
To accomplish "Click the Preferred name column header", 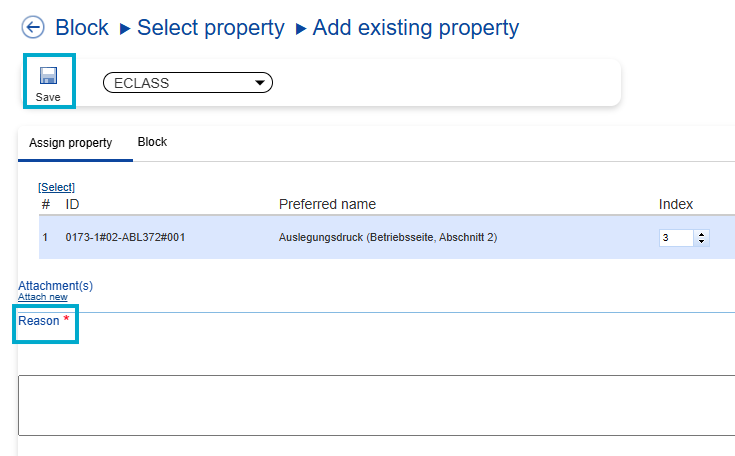I will [x=327, y=204].
